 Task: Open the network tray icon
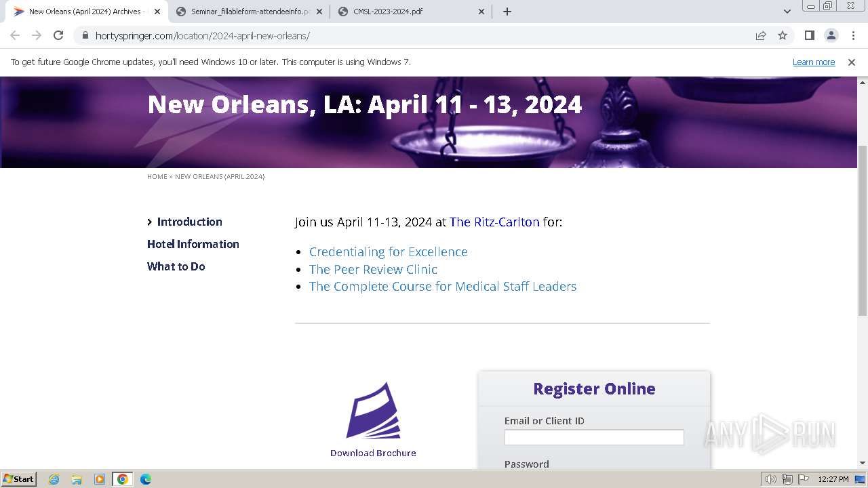click(787, 479)
